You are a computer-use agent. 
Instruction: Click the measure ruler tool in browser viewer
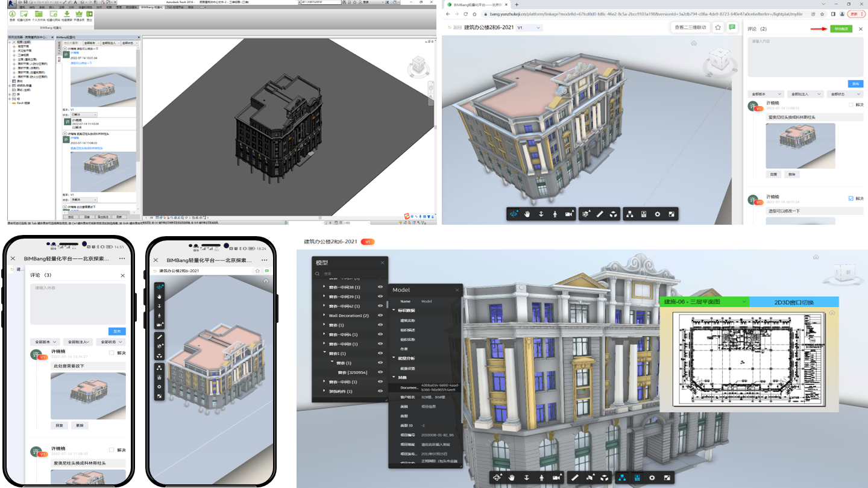(600, 214)
